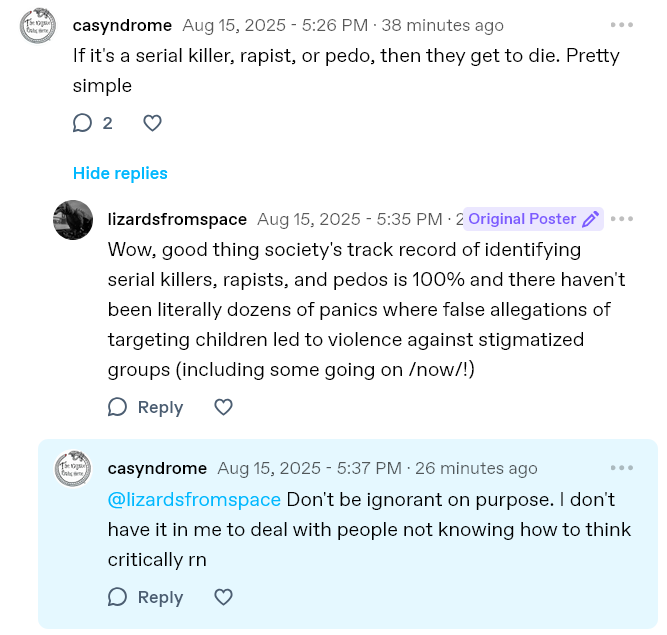Like casyndrome's highlighted reply with the heart

[224, 597]
